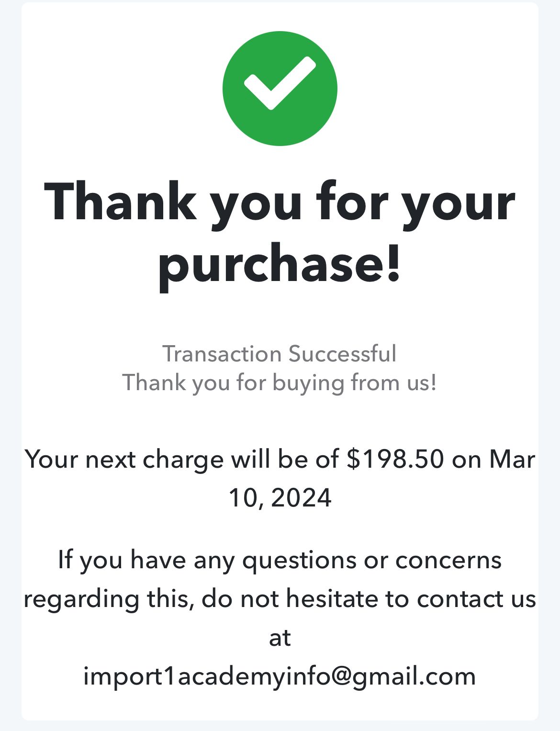Click the word 'questions' in support text
The image size is (560, 731).
tap(300, 561)
